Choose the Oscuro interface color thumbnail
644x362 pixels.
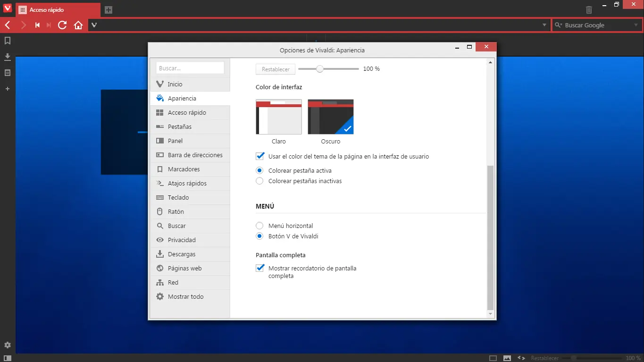(331, 117)
